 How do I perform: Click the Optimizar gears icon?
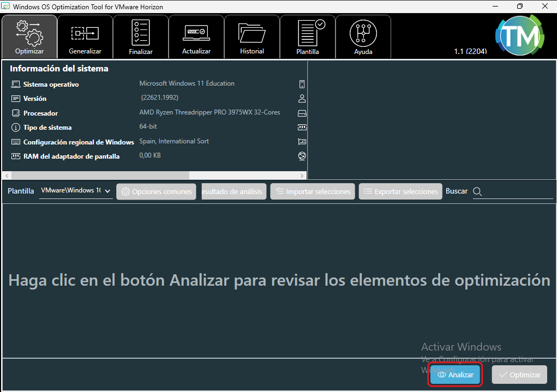(29, 33)
